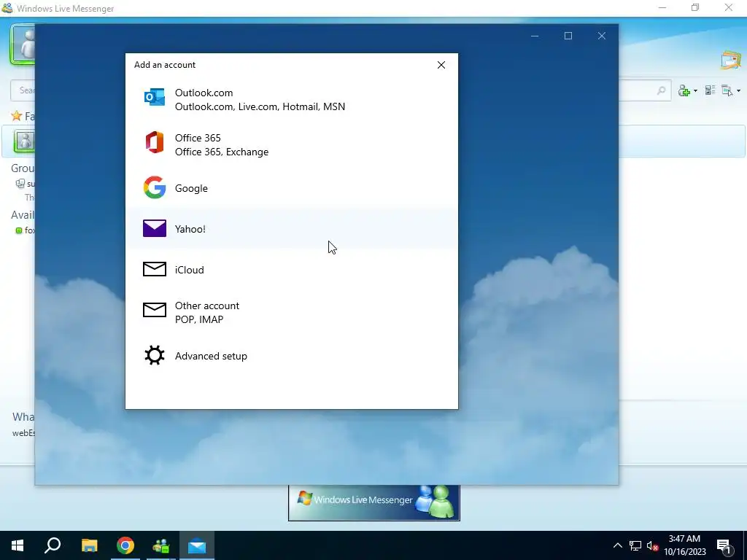This screenshot has height=560, width=747.
Task: Open the notification center icon
Action: (x=724, y=546)
